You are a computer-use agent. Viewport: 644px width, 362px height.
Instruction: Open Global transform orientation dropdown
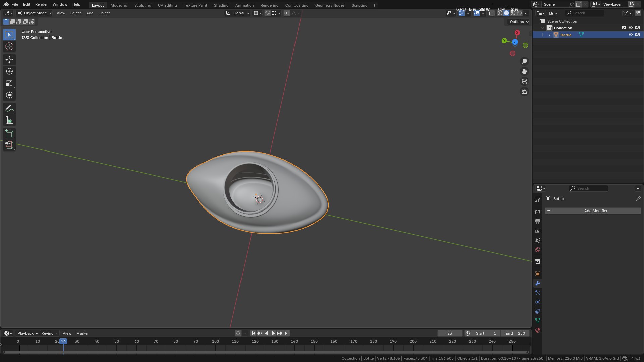point(237,13)
